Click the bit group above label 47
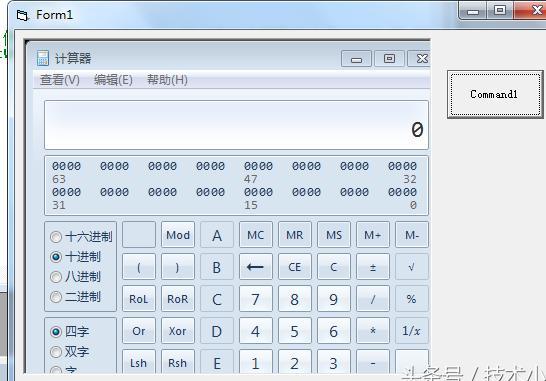This screenshot has width=546, height=381. [258, 166]
